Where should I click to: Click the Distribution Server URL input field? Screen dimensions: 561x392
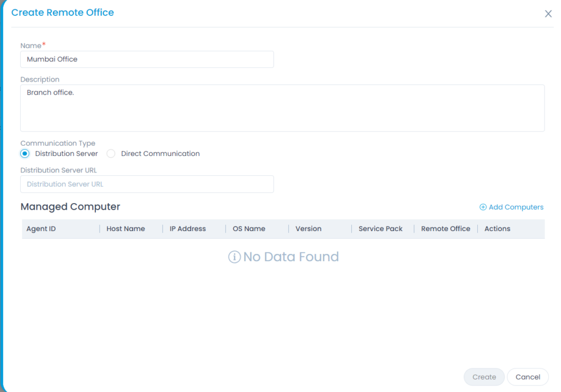pos(147,184)
